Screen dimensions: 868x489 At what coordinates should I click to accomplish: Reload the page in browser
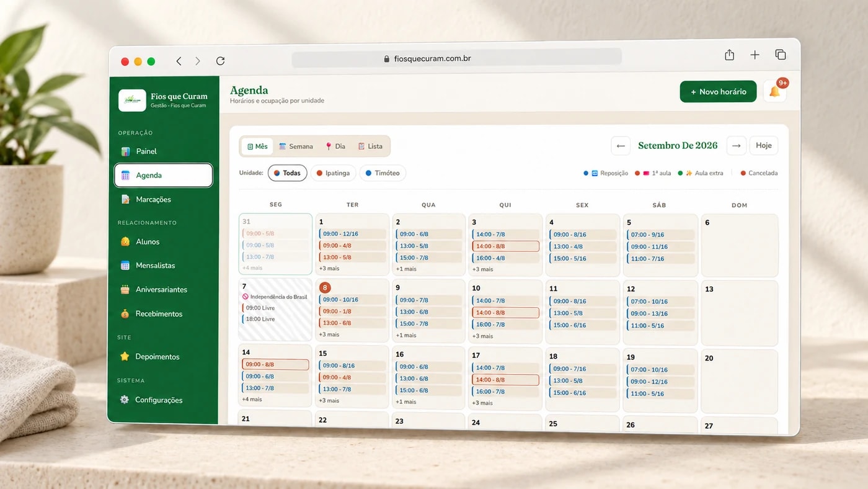220,61
